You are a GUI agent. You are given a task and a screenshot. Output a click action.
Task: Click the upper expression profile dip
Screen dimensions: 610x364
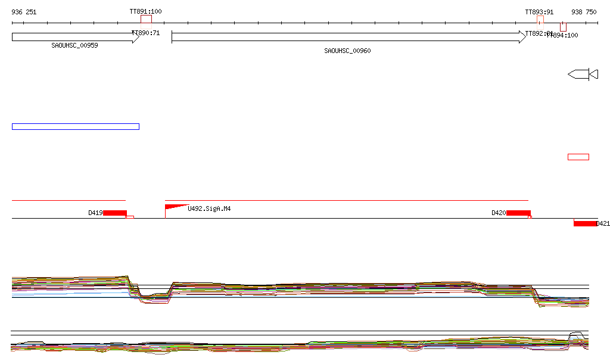[x=154, y=296]
